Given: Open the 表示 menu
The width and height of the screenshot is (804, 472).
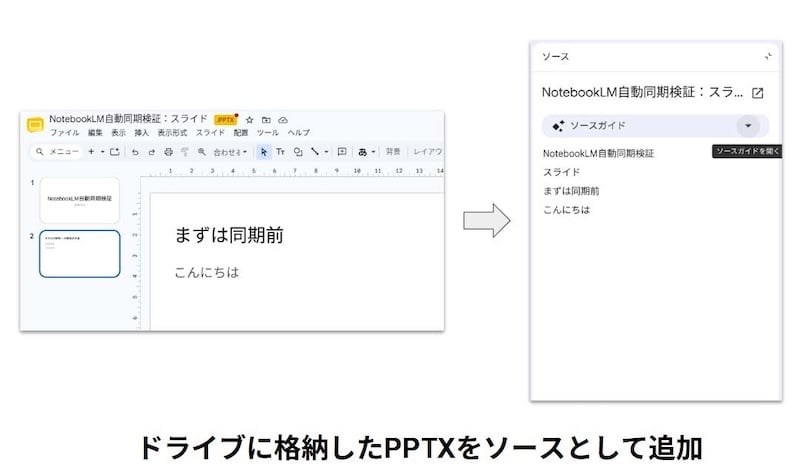Looking at the screenshot, I should click(118, 133).
